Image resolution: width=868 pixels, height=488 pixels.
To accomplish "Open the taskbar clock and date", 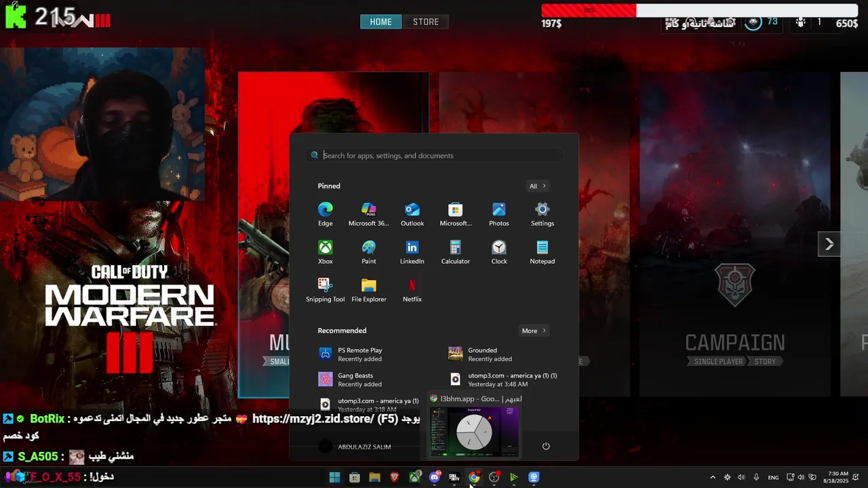I will (x=837, y=477).
